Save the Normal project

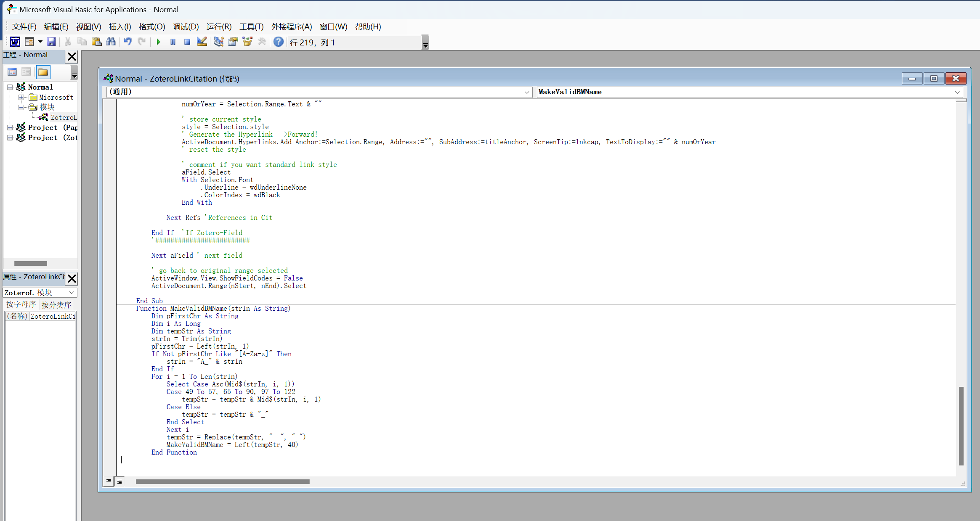click(51, 42)
